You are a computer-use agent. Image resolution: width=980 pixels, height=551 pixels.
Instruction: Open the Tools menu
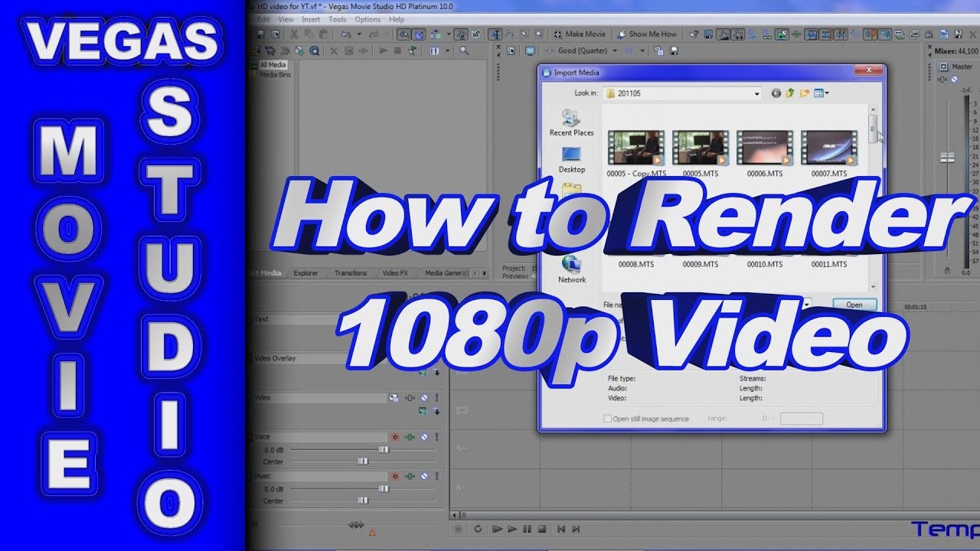click(x=337, y=19)
